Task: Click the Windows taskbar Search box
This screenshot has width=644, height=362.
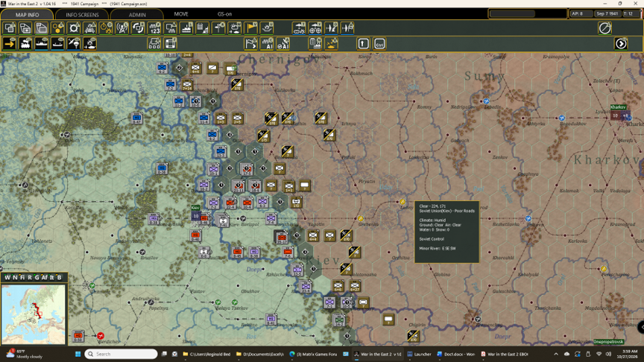Action: coord(121,354)
